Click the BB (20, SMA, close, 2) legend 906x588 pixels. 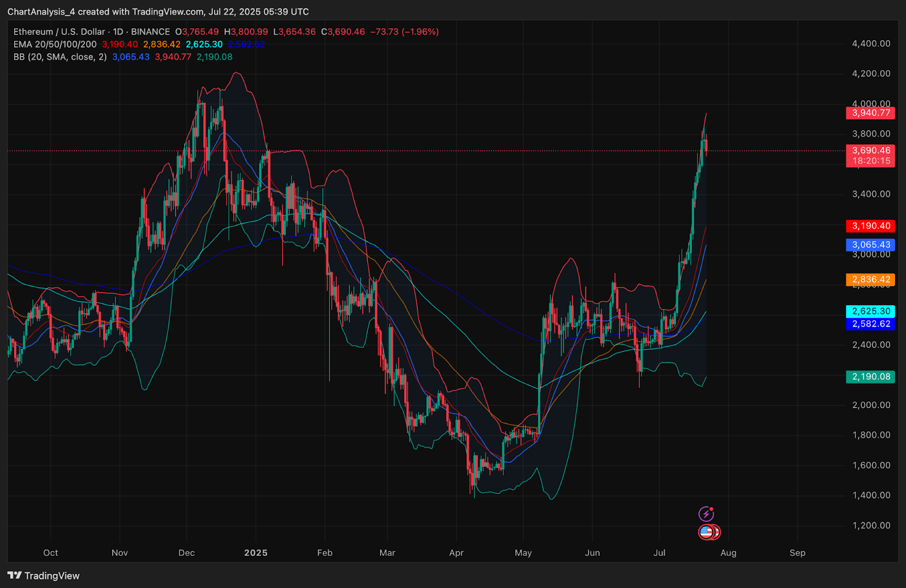pos(59,57)
